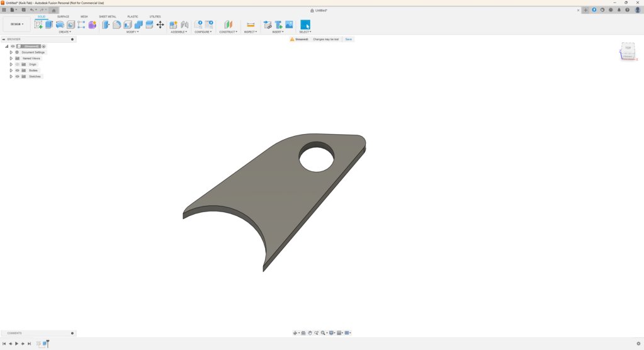This screenshot has height=350, width=644.
Task: Toggle visibility of the Origin folder
Action: [17, 64]
